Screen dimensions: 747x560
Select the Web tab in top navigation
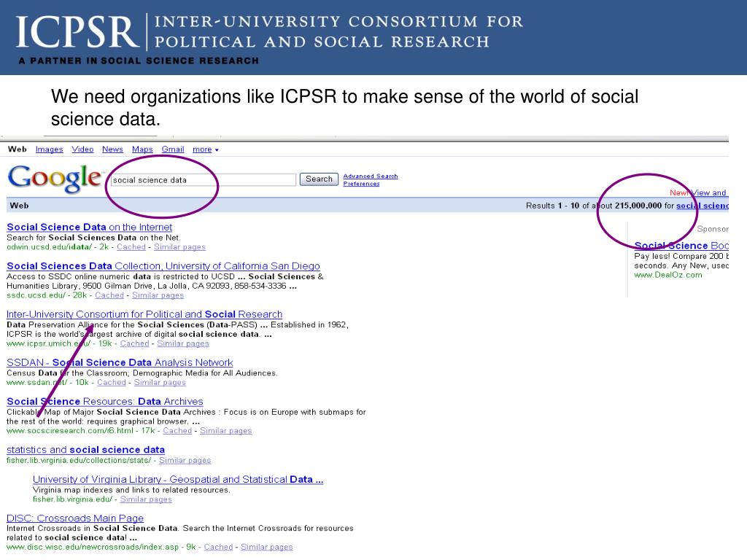click(x=18, y=149)
